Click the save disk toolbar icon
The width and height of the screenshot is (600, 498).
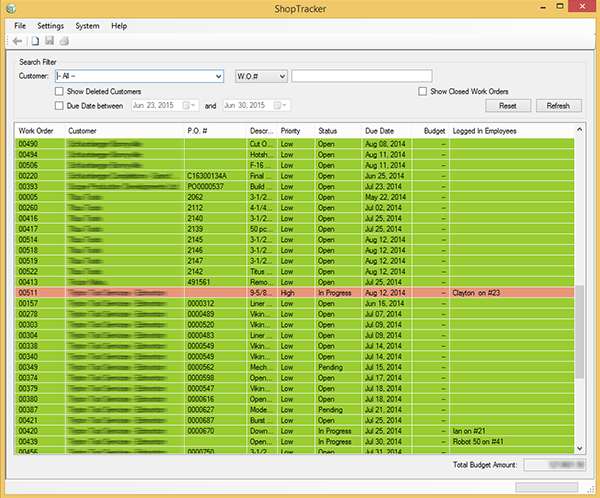49,41
